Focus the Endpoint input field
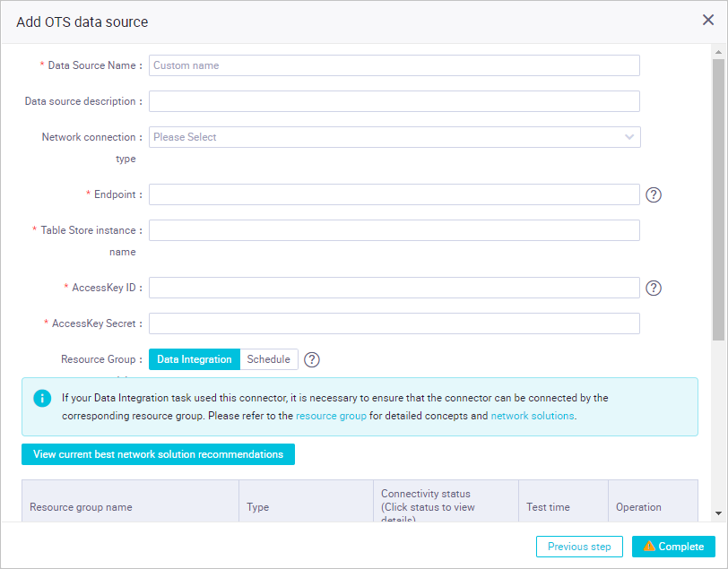Image resolution: width=728 pixels, height=569 pixels. (394, 194)
